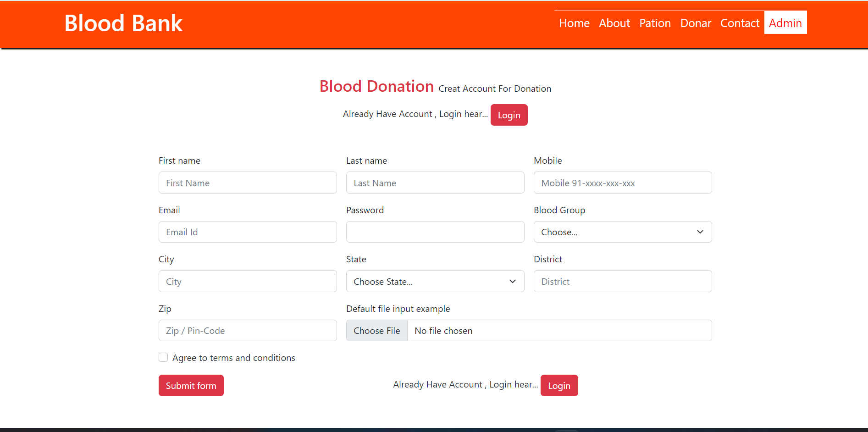Click Choose File to upload a document
Viewport: 868px width, 432px height.
point(376,330)
